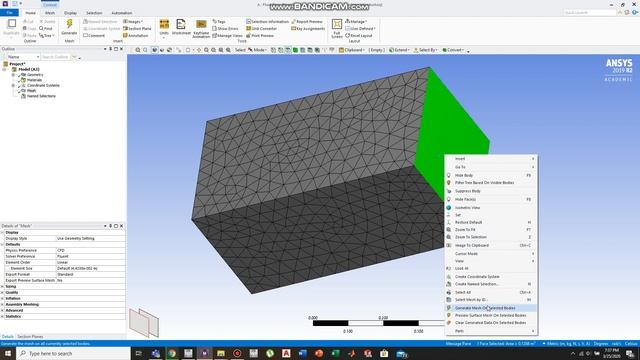640x360 pixels.
Task: Switch to the Selection ribbon tab
Action: pyautogui.click(x=94, y=13)
